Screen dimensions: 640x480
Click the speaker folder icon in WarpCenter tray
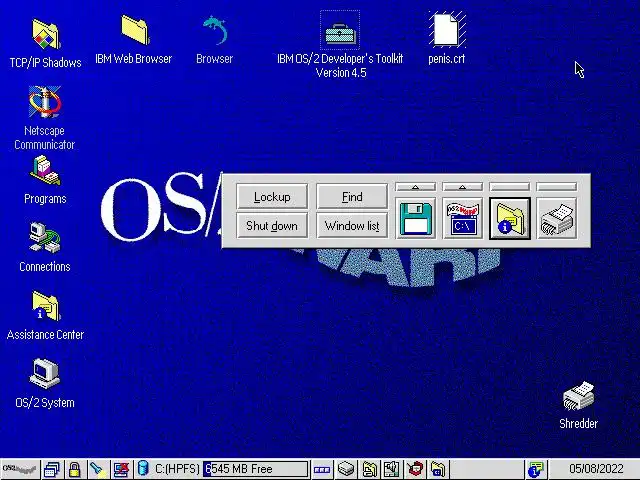(x=392, y=469)
